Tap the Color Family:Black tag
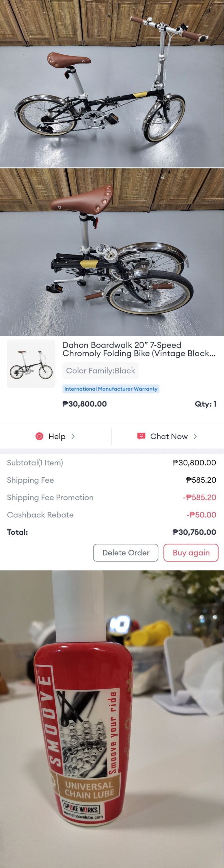Screen dimensions: 224x868 pyautogui.click(x=100, y=371)
